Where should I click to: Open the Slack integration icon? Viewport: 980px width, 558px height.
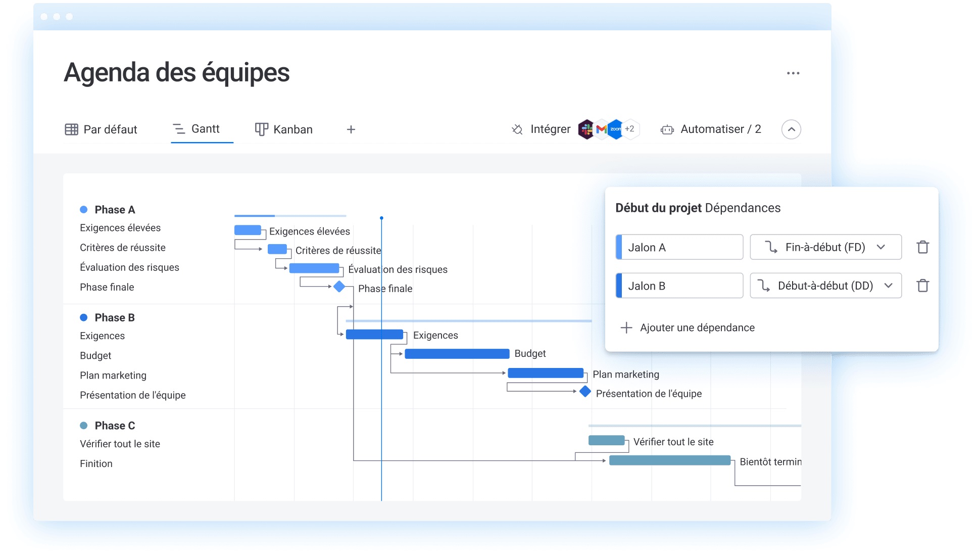(586, 129)
